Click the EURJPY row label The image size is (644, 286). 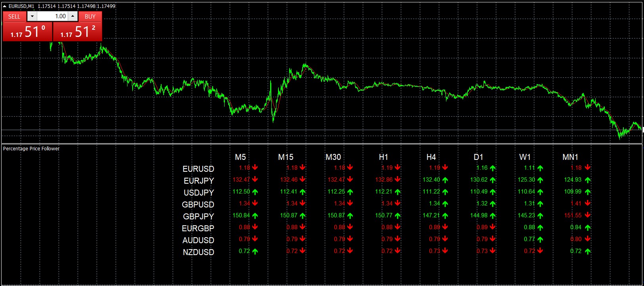pos(199,181)
